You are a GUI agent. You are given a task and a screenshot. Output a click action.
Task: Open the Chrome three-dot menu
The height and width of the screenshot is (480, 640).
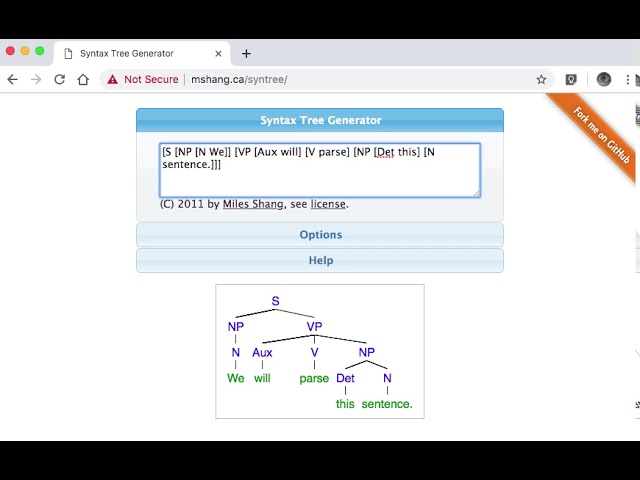coord(628,80)
